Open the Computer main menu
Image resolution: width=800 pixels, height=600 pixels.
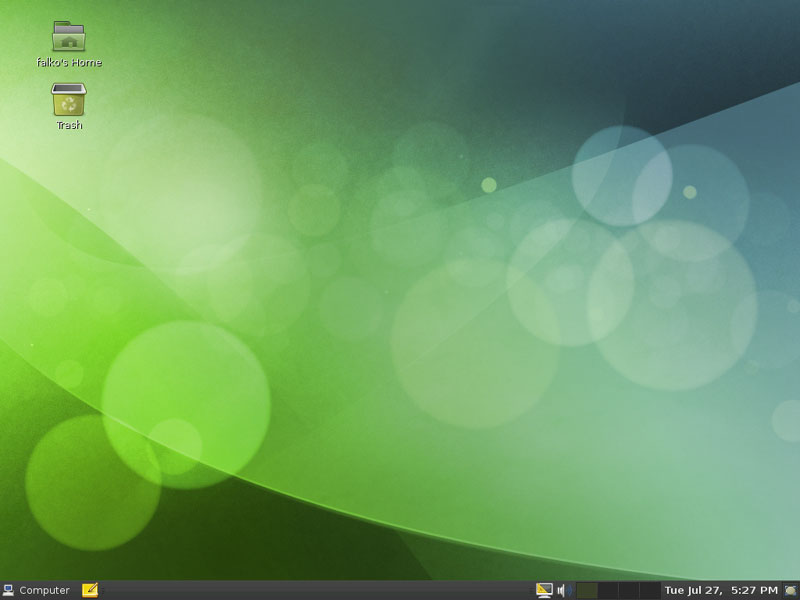tap(36, 590)
